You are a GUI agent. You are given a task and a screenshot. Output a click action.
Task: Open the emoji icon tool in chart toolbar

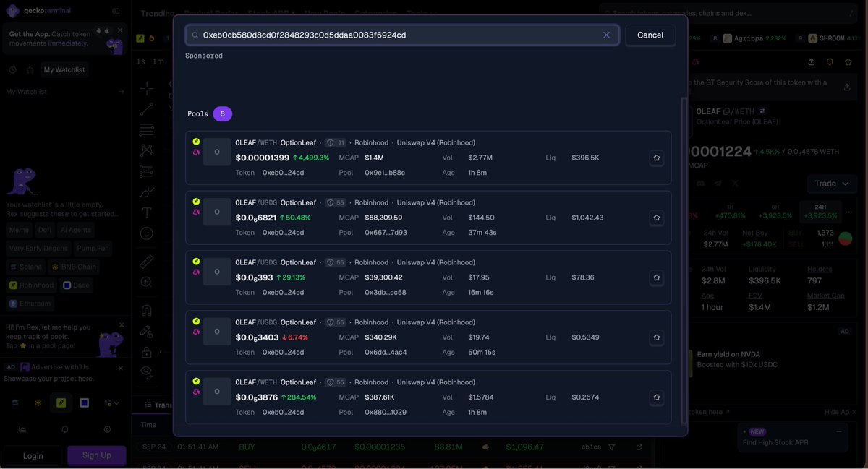pyautogui.click(x=147, y=233)
